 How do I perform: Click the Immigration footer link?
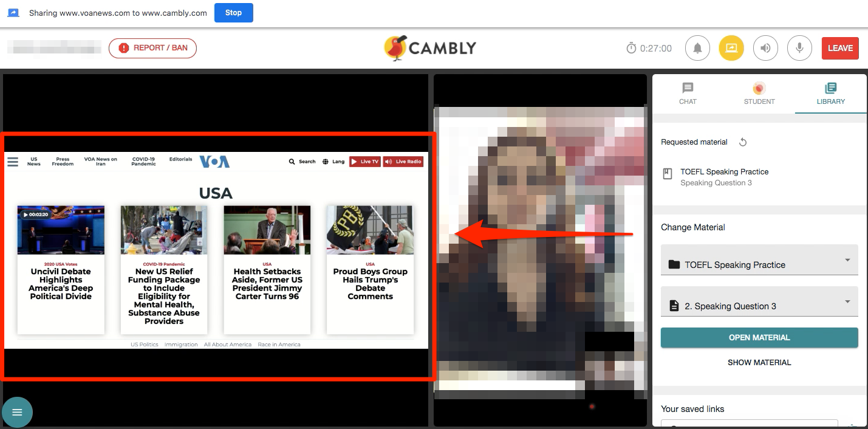point(181,345)
